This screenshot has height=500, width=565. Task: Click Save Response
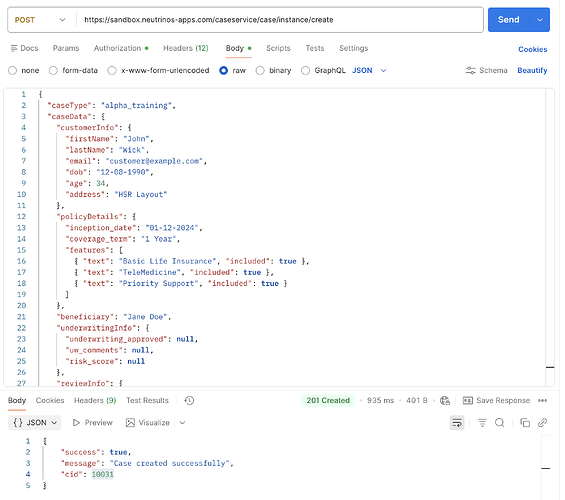tap(496, 401)
